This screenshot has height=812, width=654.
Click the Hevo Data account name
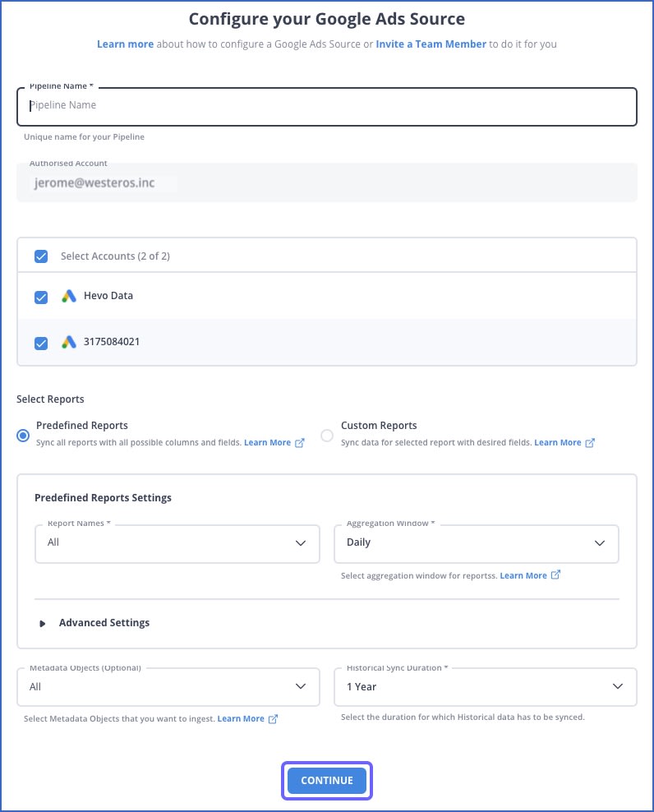pyautogui.click(x=108, y=296)
